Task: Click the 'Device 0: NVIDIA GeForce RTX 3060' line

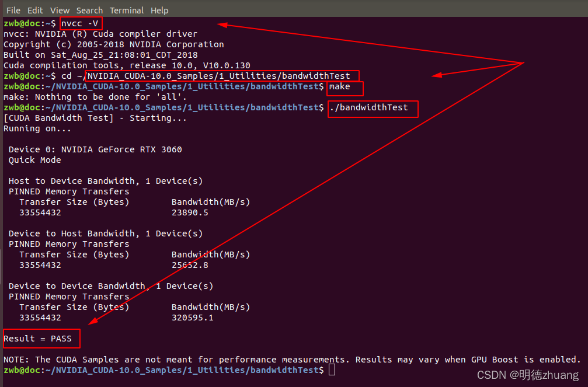Action: pos(95,149)
